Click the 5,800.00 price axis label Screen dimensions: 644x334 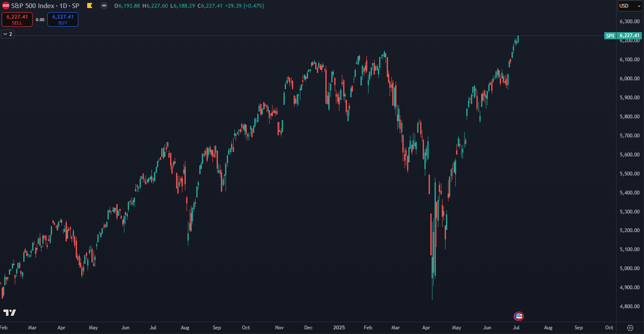[x=629, y=117]
